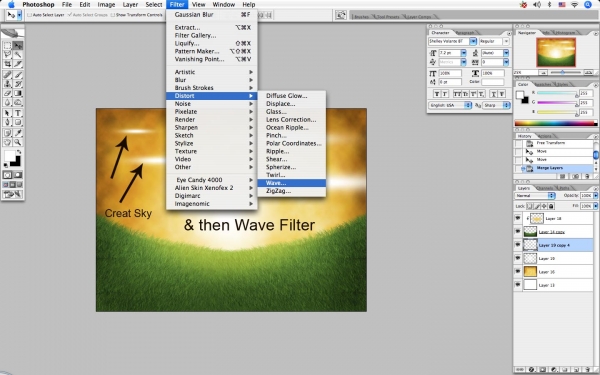600x375 pixels.
Task: Open the font family dropdown in Character panel
Action: click(x=473, y=41)
